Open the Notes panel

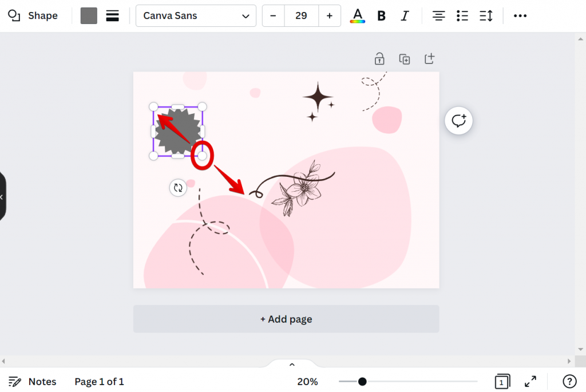pos(32,381)
